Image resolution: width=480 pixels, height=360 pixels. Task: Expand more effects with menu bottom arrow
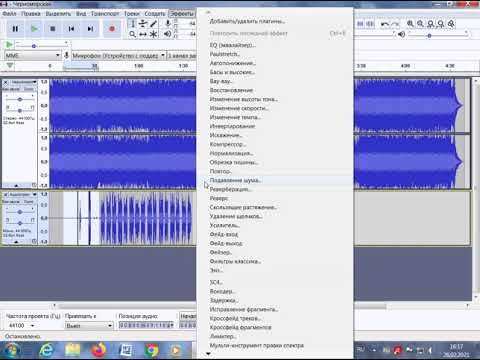pos(208,354)
